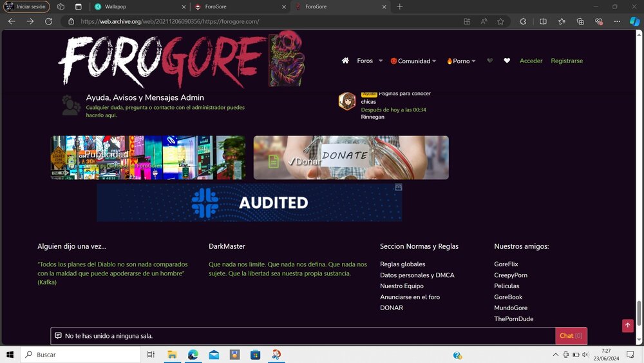Open the GoreFlix friend link

coord(506,264)
